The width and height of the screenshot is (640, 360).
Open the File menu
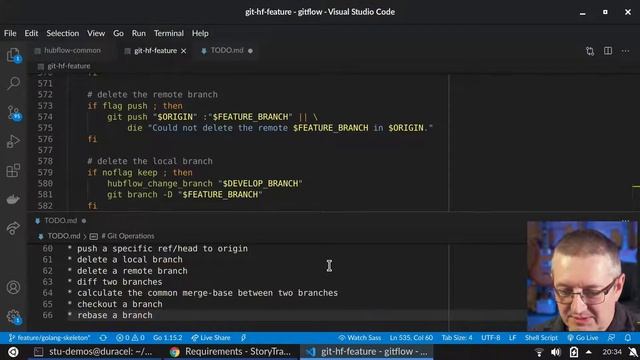(10, 33)
